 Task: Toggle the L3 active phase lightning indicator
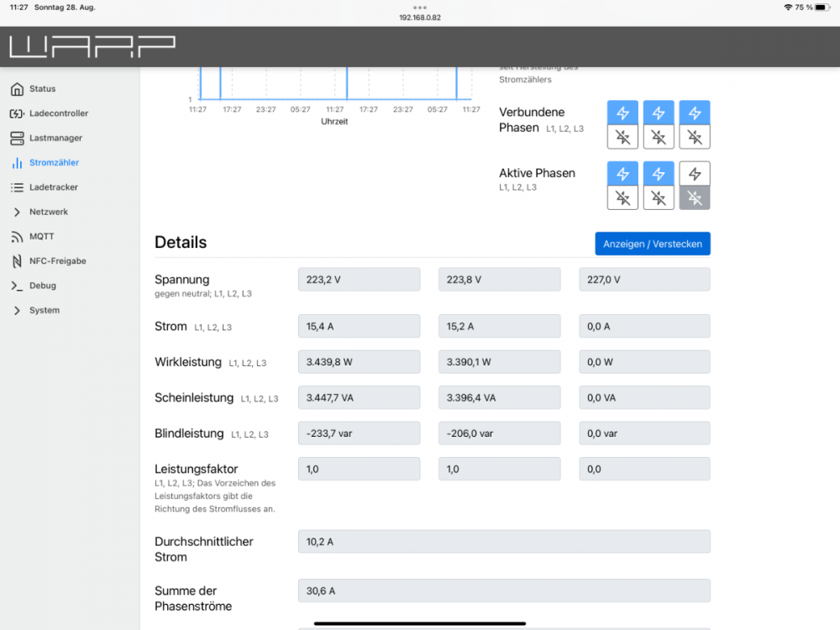click(694, 174)
